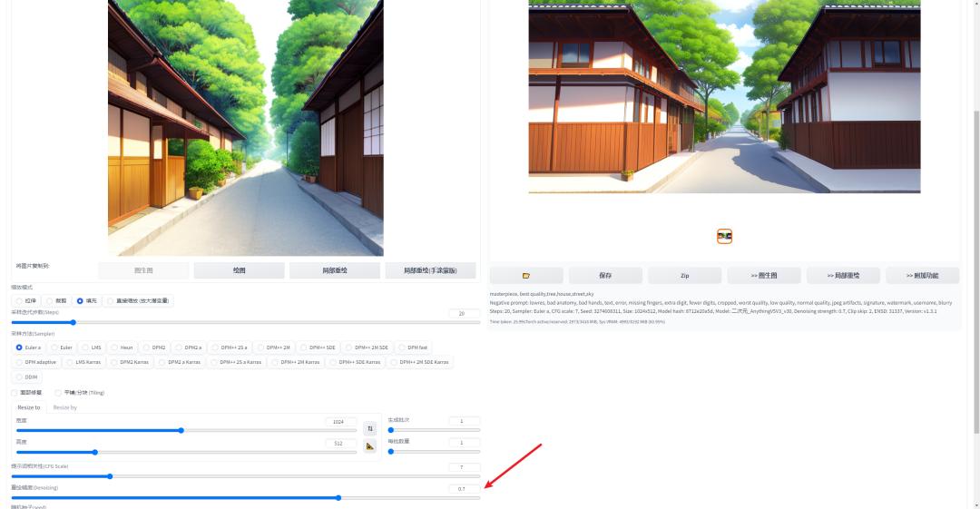Click the Steps value field showing 20
980x509 pixels.
point(465,313)
